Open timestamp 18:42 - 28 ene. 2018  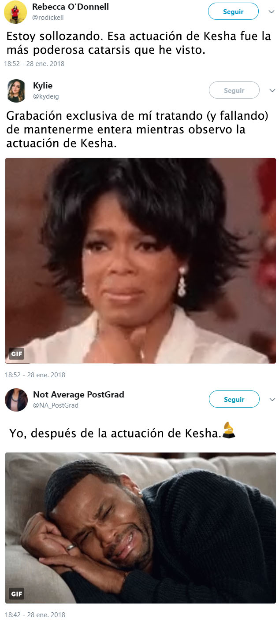[35, 615]
